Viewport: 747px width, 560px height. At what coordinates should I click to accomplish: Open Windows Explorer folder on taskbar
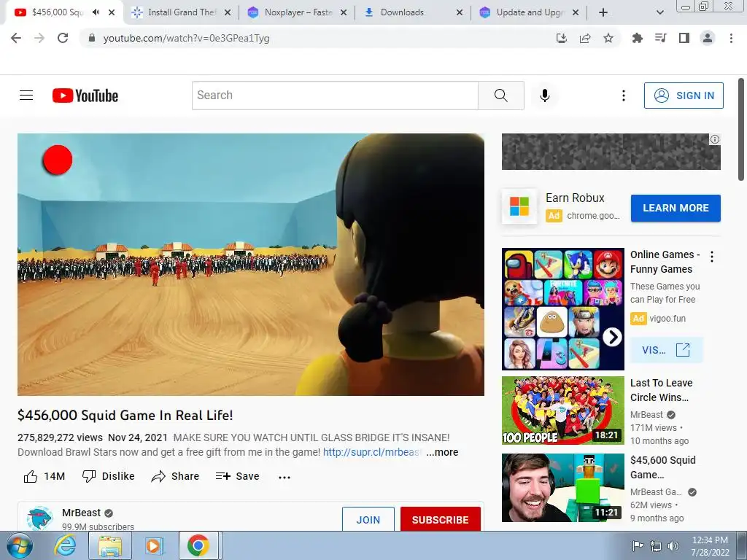click(x=110, y=545)
